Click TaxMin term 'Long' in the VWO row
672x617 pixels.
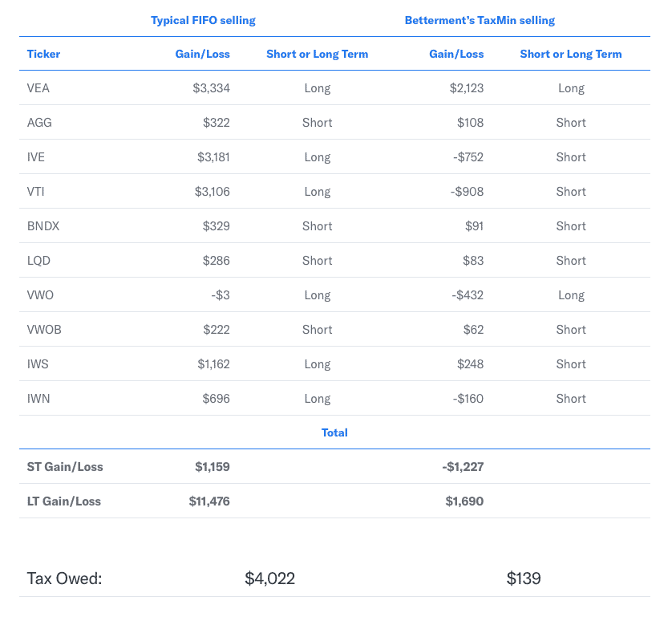pos(571,295)
